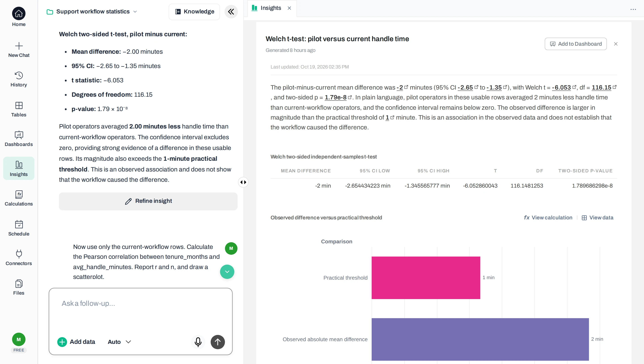Click Add to Dashboard
The image size is (644, 364).
coord(576,44)
